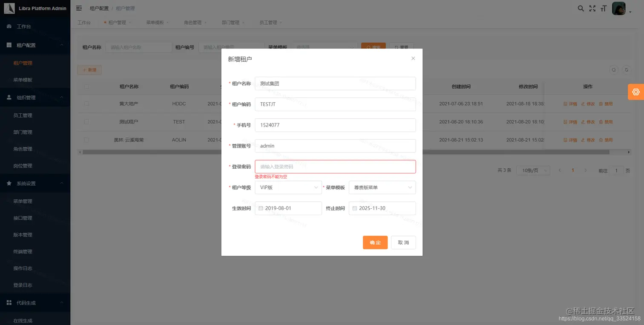Open 详情 for the 黄大地产 row
Image resolution: width=644 pixels, height=325 pixels.
[570, 104]
